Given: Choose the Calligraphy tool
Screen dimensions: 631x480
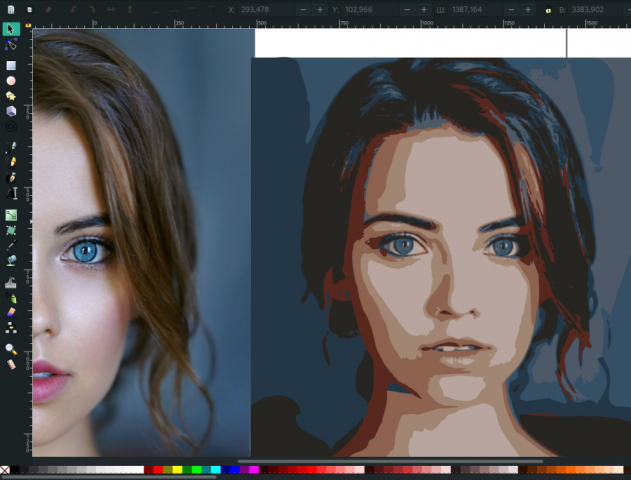Looking at the screenshot, I should (11, 178).
